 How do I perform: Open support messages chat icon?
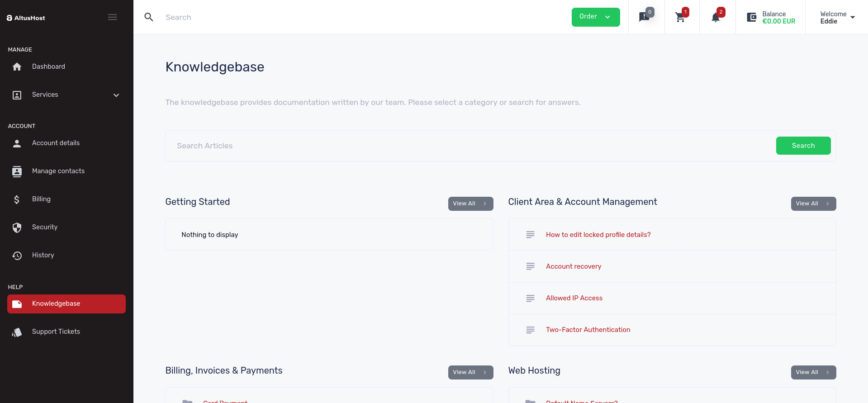click(x=644, y=17)
